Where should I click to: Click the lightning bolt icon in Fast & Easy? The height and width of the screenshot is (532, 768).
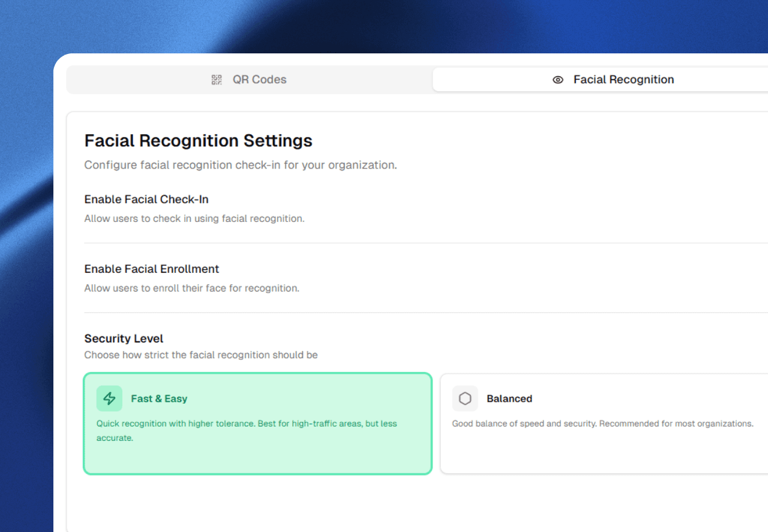click(x=109, y=398)
